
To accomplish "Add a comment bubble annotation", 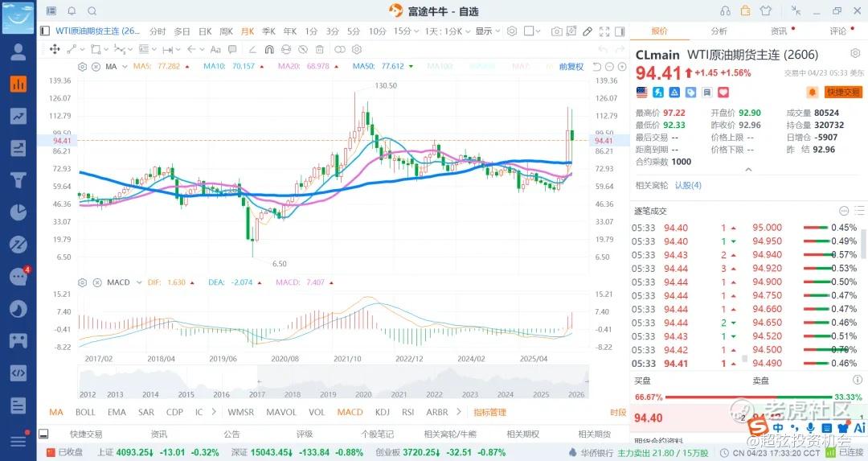I will [232, 49].
